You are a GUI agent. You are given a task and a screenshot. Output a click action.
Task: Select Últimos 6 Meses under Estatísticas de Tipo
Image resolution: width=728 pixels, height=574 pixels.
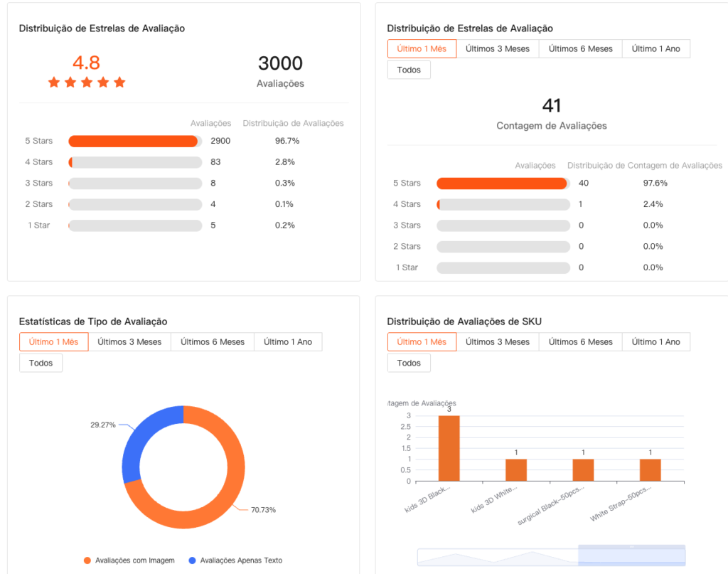pyautogui.click(x=212, y=342)
